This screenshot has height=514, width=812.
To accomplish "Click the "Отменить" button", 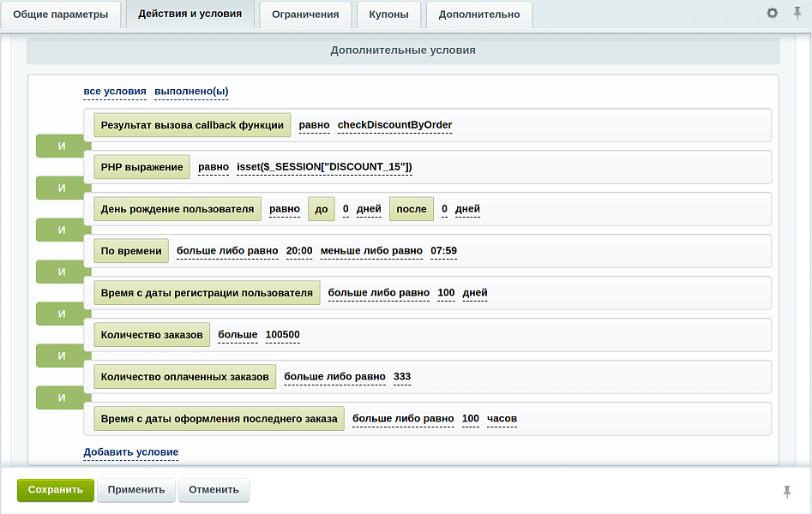I will click(214, 490).
